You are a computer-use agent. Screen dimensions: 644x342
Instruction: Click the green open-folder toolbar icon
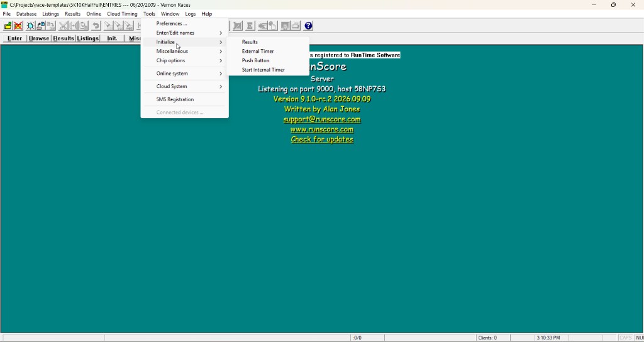[x=8, y=26]
